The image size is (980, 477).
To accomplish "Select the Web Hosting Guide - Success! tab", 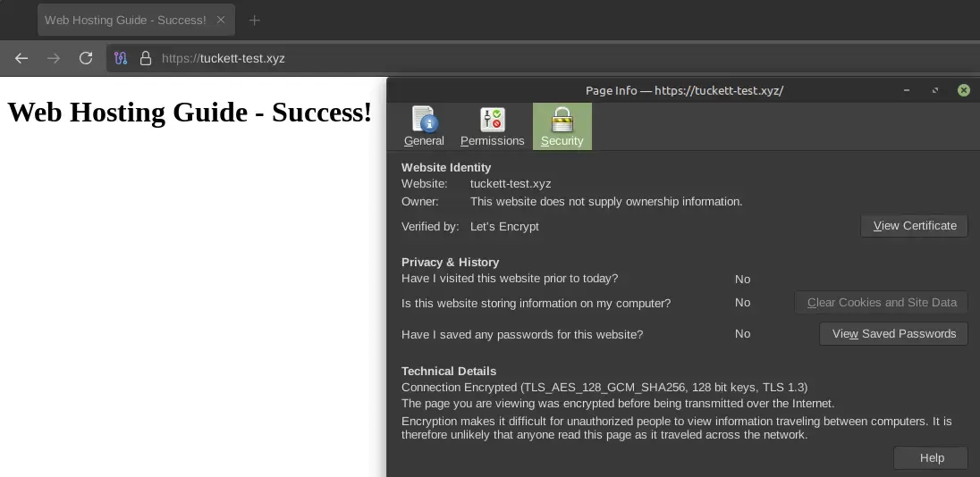I will point(136,20).
